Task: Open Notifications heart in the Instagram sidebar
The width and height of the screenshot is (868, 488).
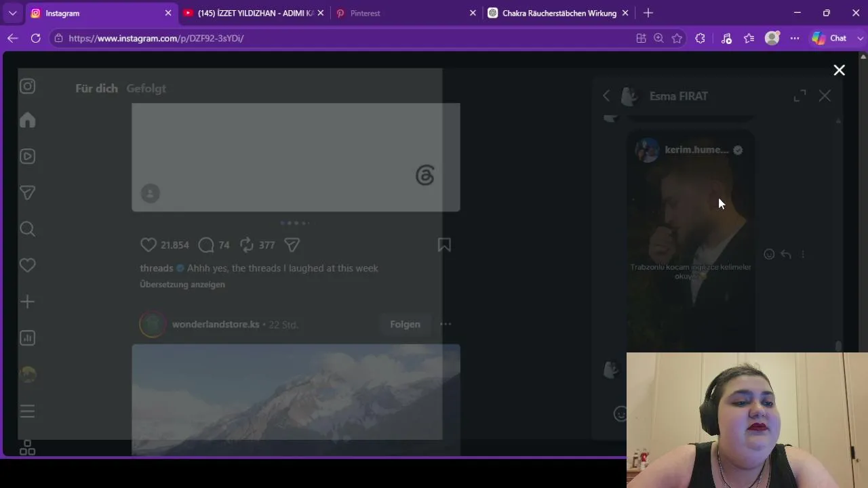Action: (x=28, y=265)
